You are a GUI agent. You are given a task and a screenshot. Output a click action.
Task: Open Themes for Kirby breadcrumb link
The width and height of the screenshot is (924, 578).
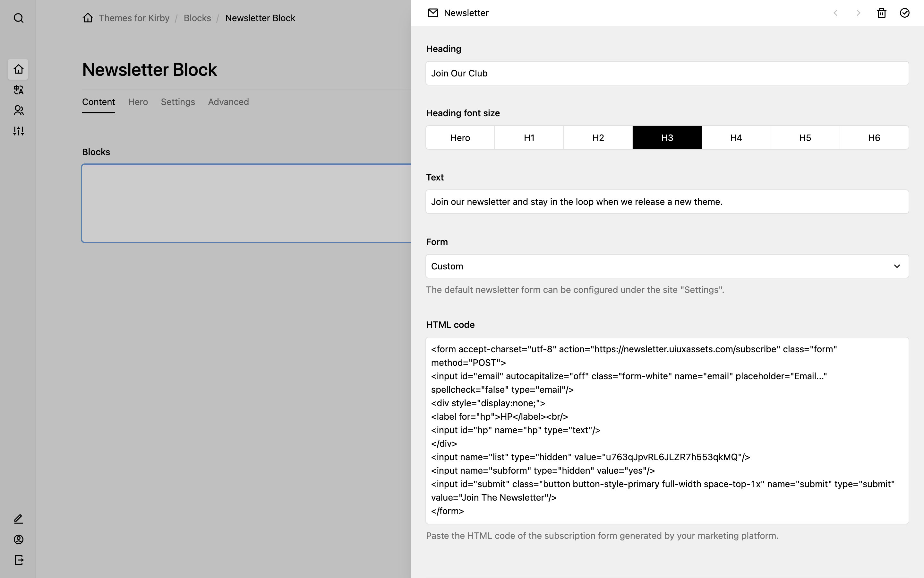tap(134, 18)
